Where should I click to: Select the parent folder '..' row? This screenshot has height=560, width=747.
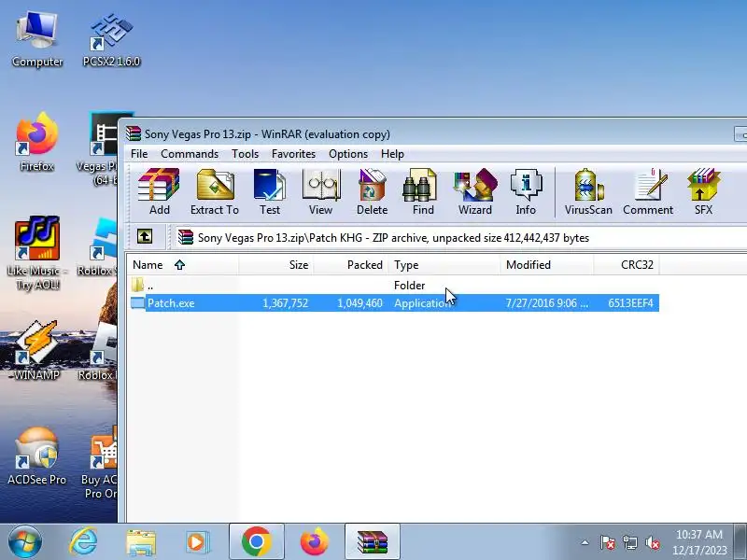[x=394, y=286]
